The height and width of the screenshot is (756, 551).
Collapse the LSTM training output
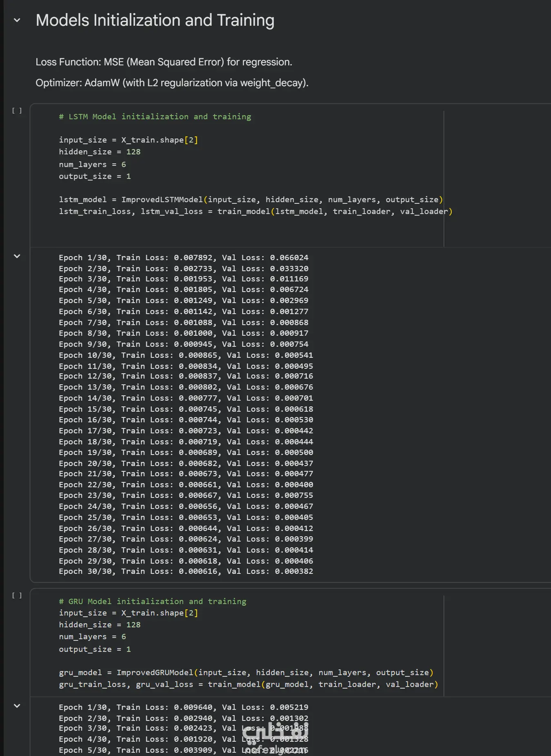click(17, 256)
